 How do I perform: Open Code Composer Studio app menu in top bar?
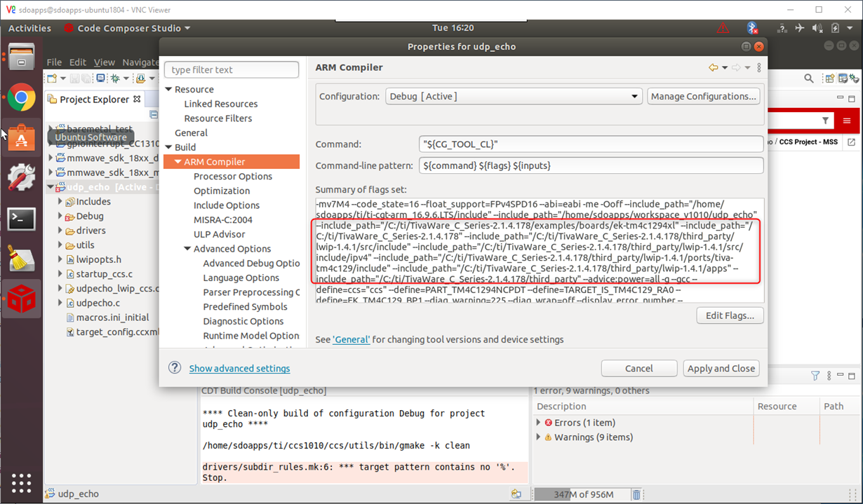(x=127, y=28)
